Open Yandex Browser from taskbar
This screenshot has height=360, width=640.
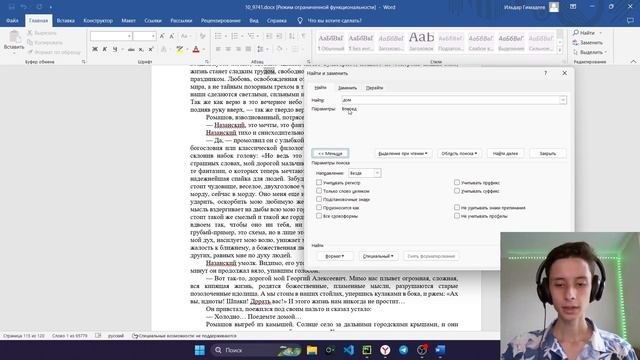(385, 350)
